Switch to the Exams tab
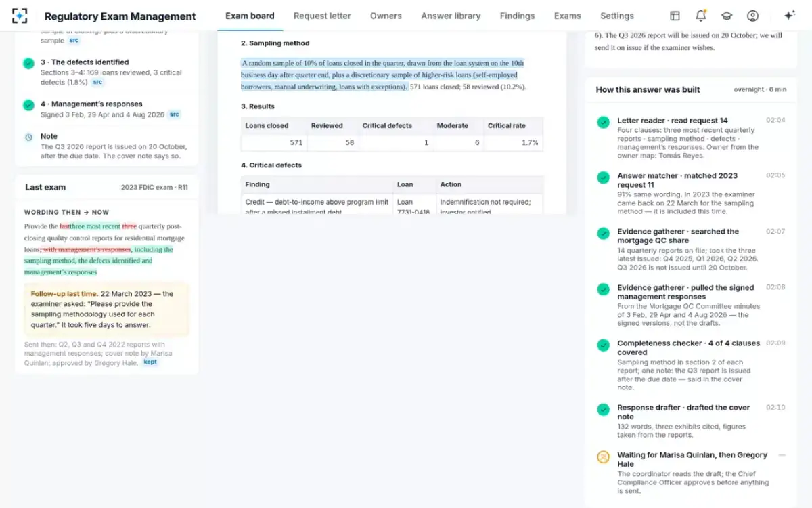 click(x=567, y=16)
